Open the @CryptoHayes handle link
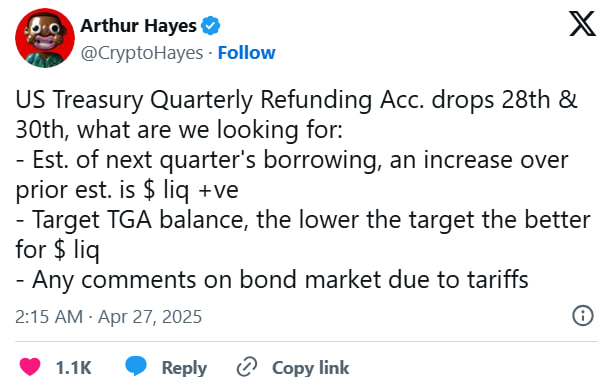 (x=142, y=53)
